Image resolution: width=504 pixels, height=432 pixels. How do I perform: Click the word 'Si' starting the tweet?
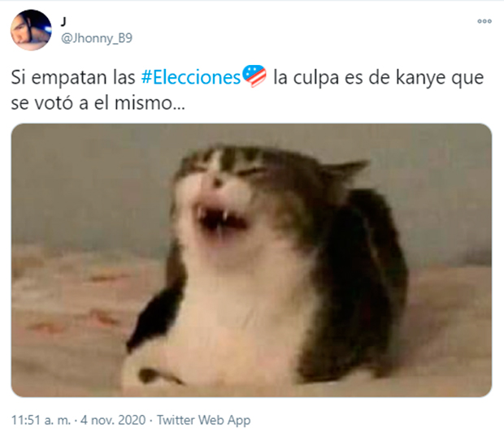coord(19,77)
